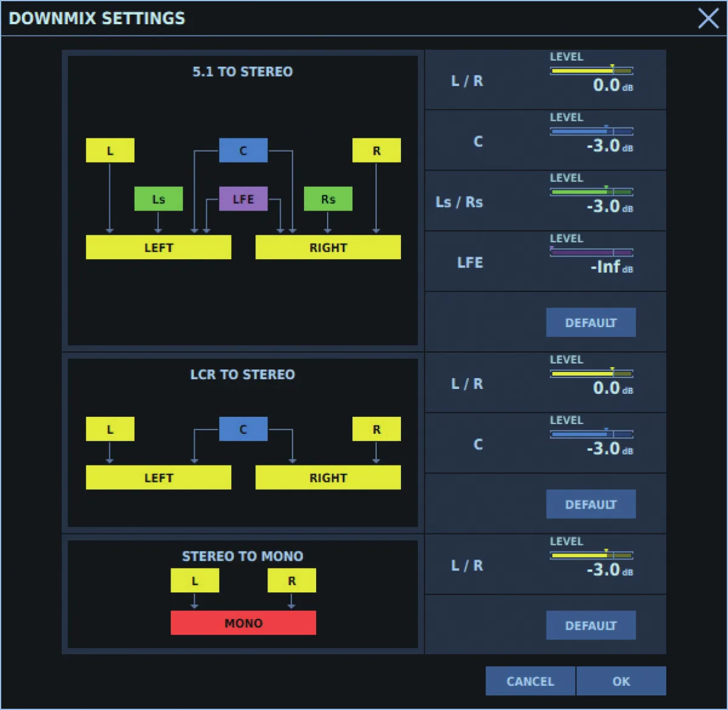Click the R block in Stereo to Mono diagram

[292, 581]
